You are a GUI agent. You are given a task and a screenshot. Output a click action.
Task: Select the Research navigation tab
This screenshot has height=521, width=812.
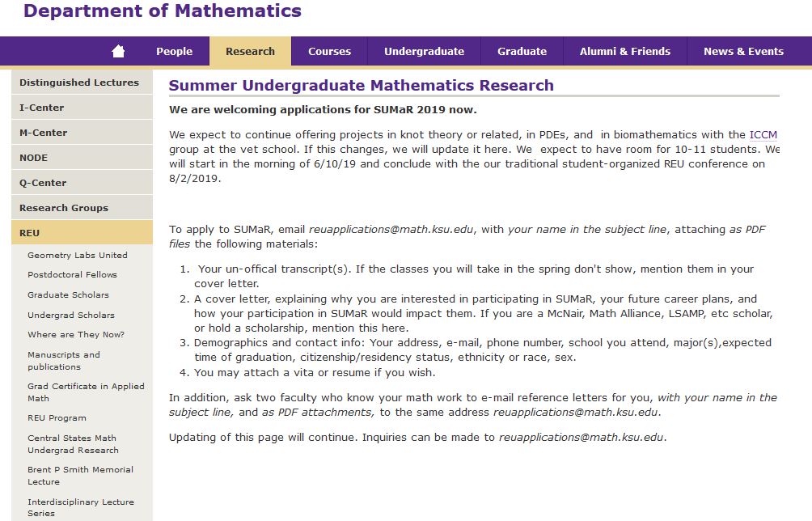pos(250,51)
